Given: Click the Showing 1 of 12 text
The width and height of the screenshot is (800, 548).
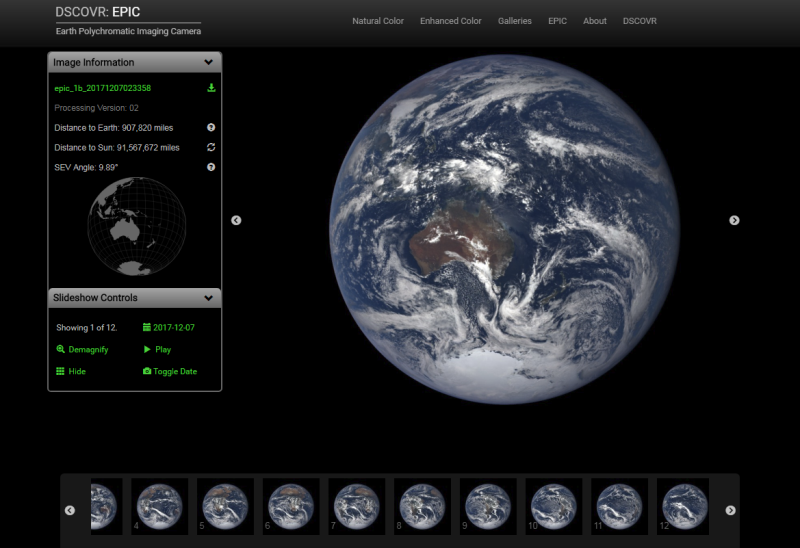Looking at the screenshot, I should [87, 328].
